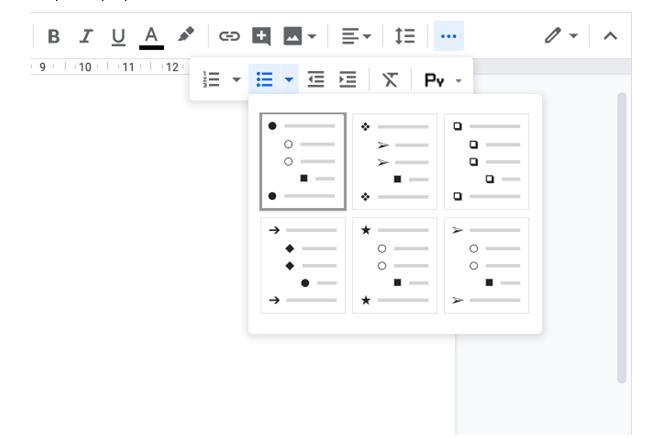
Task: Collapse the toolbar with the up chevron
Action: pos(610,36)
